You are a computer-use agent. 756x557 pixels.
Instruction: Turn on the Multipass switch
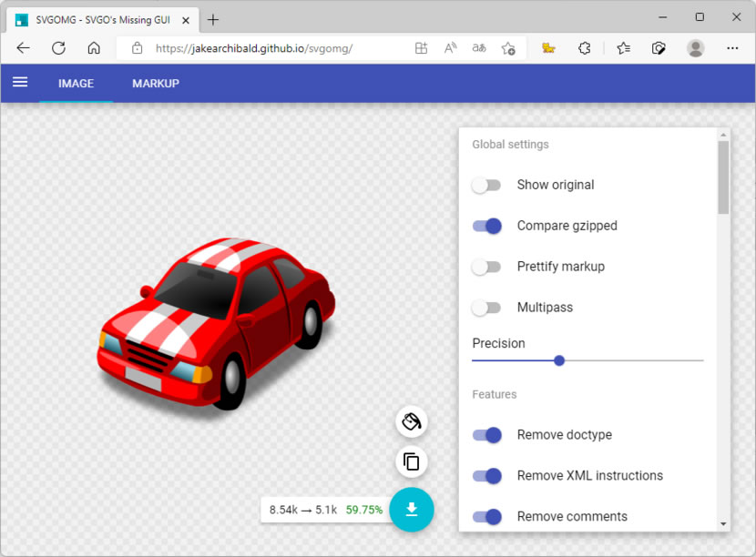(486, 308)
